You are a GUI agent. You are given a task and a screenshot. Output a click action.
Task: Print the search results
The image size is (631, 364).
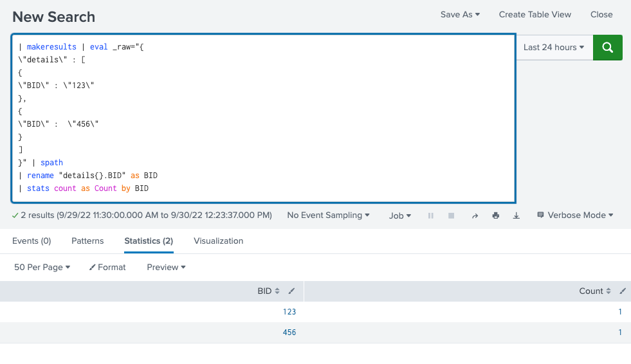pos(495,216)
